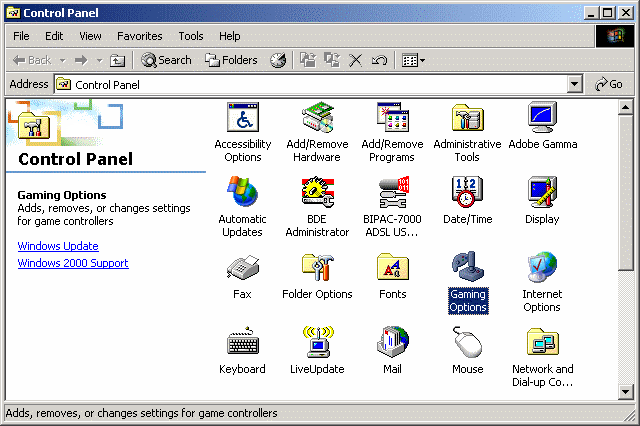Go up one folder level
640x426 pixels.
118,60
